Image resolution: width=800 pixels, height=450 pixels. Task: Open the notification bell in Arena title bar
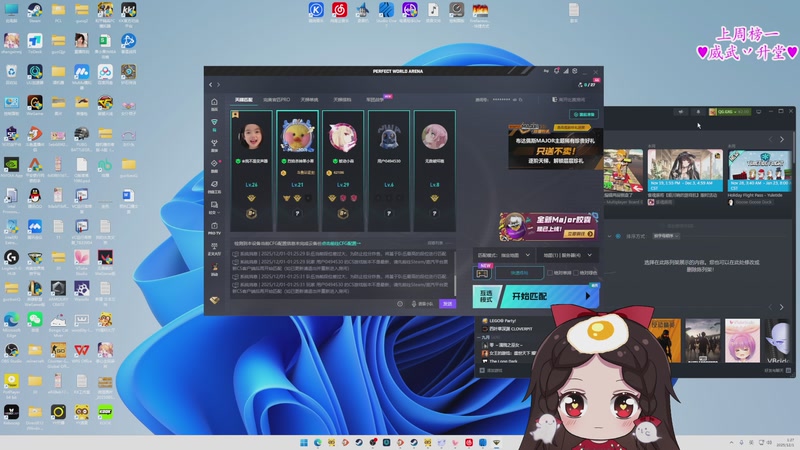[x=556, y=71]
